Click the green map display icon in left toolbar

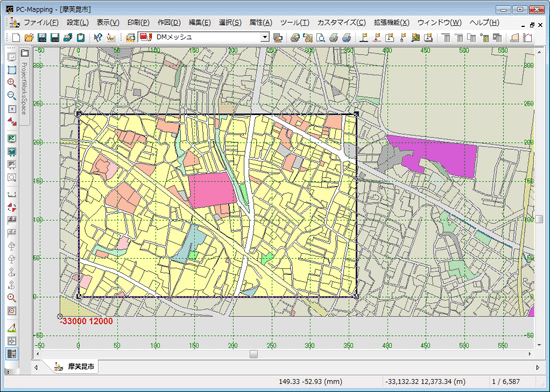[x=12, y=138]
